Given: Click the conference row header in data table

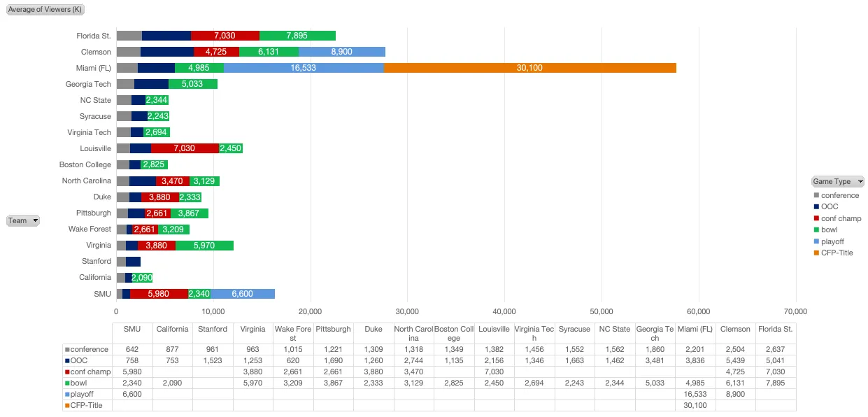Looking at the screenshot, I should pos(87,349).
